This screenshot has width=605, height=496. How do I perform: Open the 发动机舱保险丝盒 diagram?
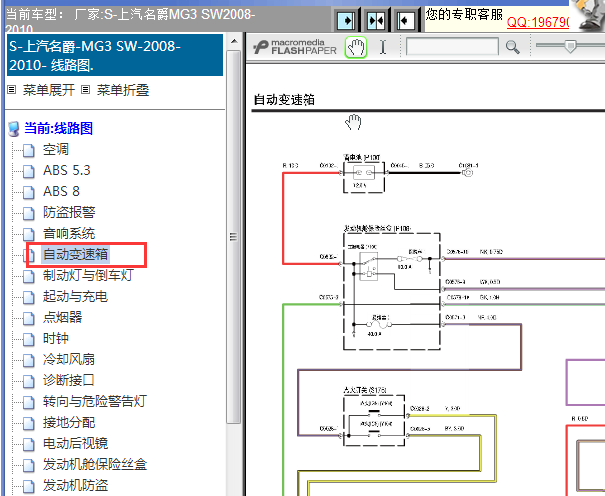click(x=95, y=464)
